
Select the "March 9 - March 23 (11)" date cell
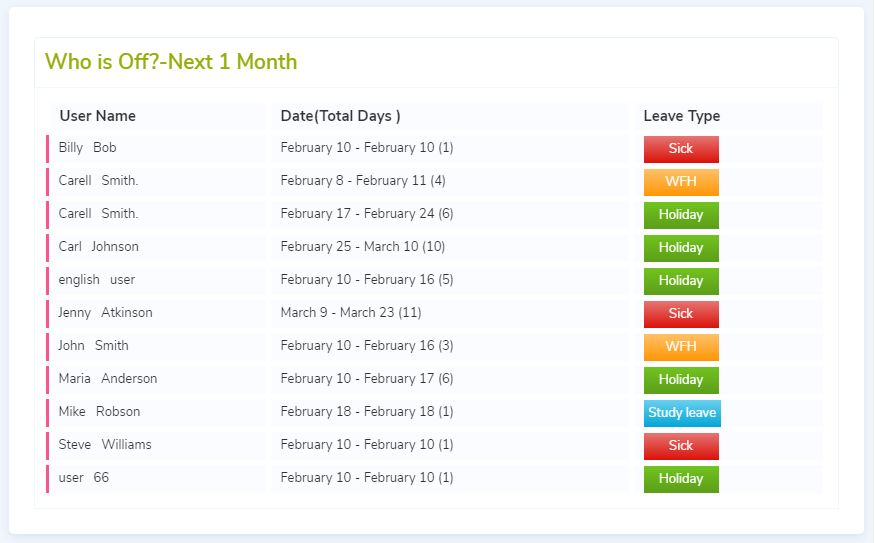point(350,313)
